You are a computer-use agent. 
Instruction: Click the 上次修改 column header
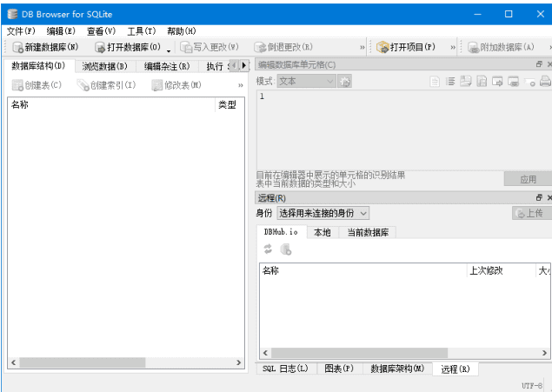[502, 270]
